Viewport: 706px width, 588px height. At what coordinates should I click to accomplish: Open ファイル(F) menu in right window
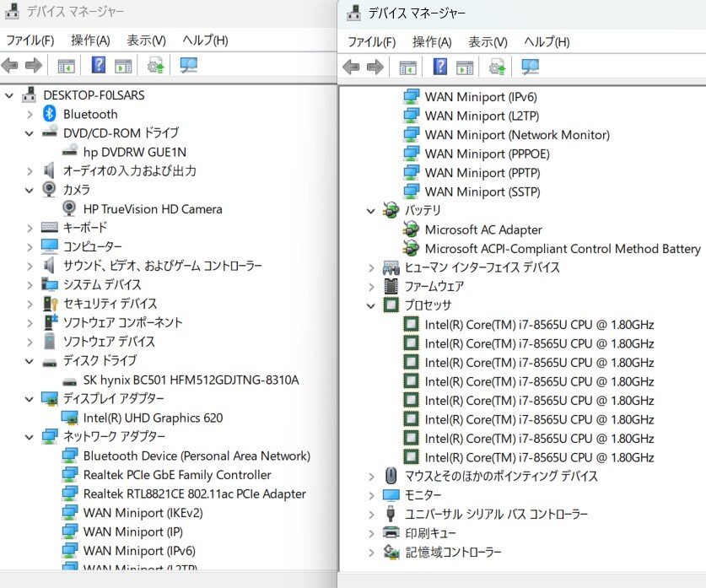[372, 42]
